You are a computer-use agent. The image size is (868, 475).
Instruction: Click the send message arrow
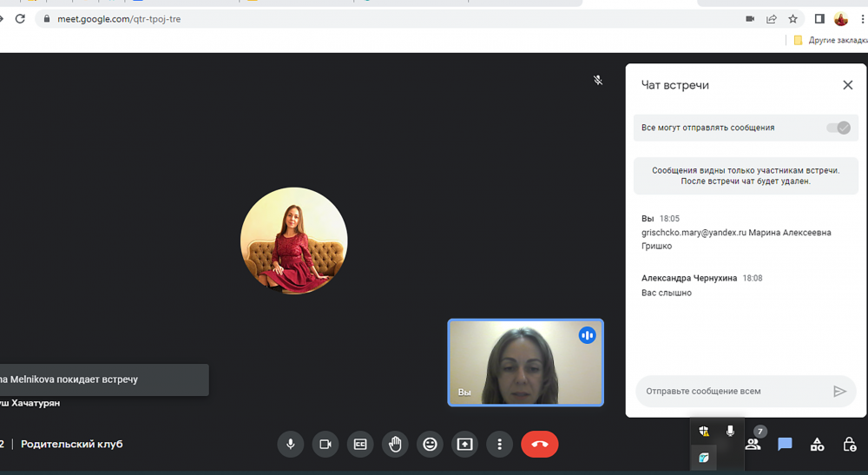pos(839,392)
